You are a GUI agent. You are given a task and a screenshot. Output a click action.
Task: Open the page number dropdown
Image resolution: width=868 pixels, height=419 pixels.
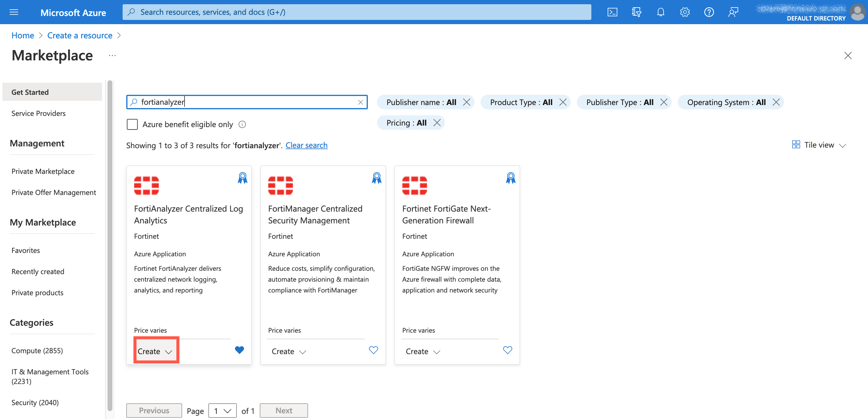[222, 411]
